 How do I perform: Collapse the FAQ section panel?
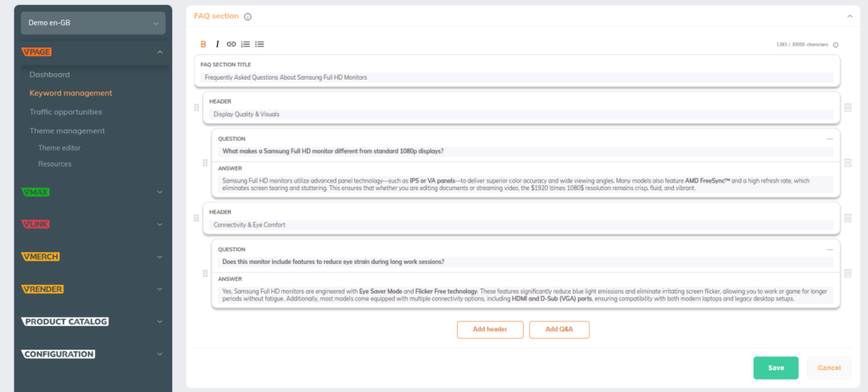pyautogui.click(x=849, y=16)
